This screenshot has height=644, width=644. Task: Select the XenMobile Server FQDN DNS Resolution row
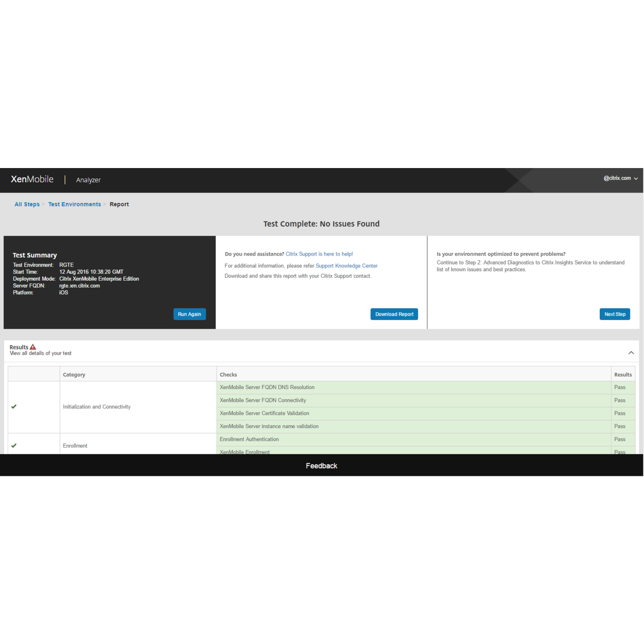click(267, 387)
